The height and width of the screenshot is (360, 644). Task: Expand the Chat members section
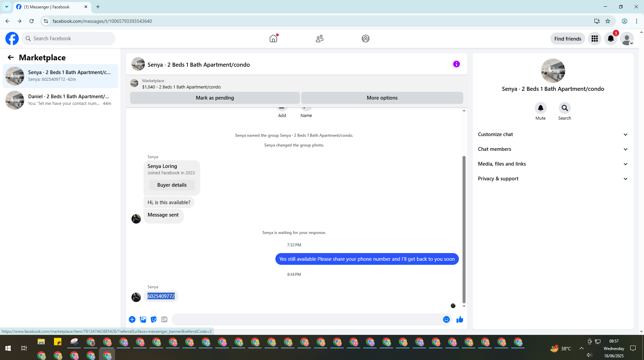553,149
